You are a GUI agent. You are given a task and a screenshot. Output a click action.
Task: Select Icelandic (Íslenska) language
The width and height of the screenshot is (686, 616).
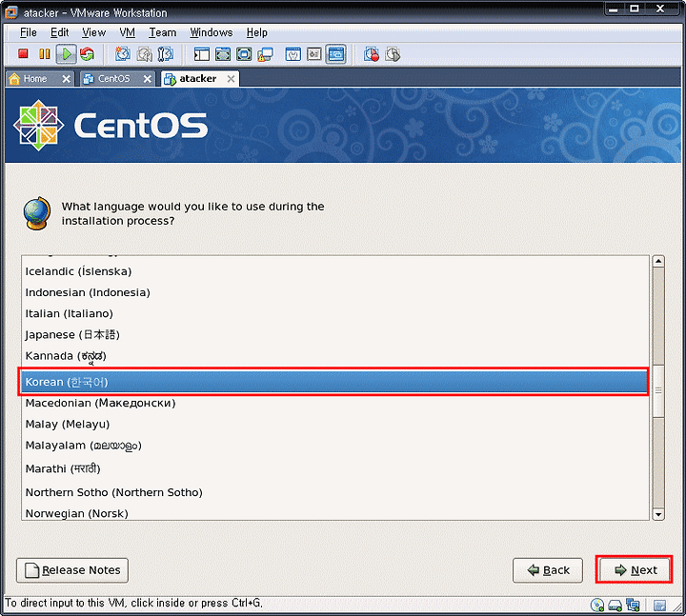click(335, 271)
